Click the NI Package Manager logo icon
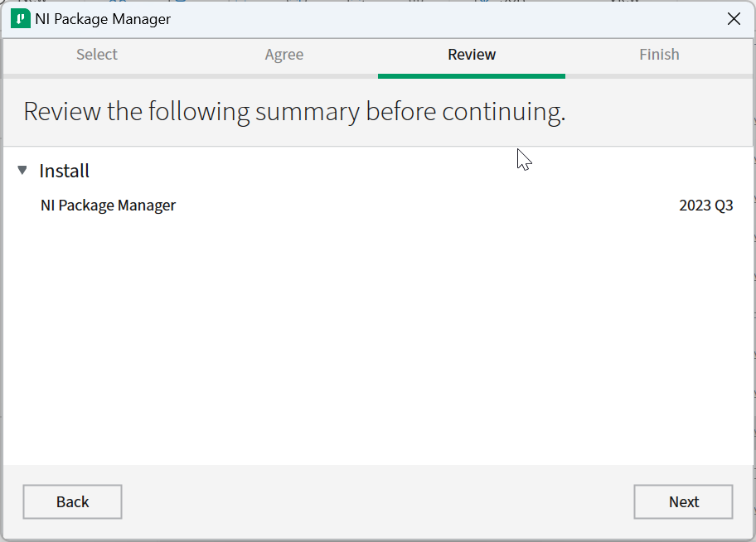The width and height of the screenshot is (756, 542). (21, 19)
